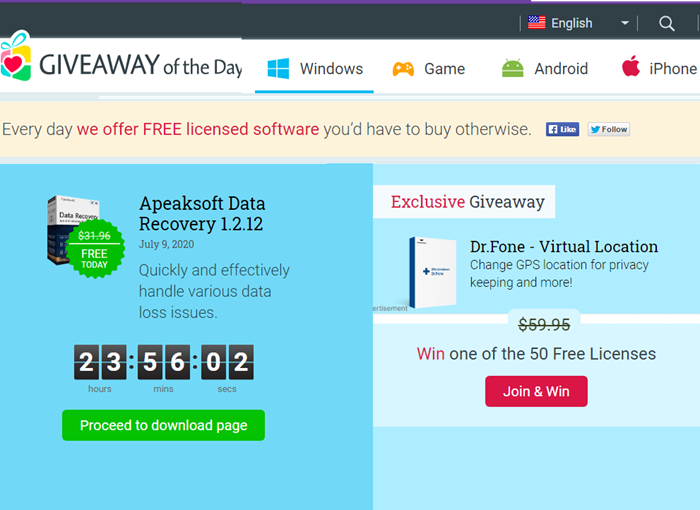Click the US flag icon

(537, 22)
